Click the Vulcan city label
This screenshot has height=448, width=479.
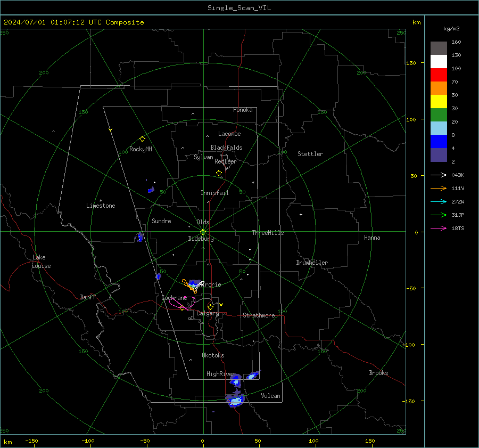(270, 396)
